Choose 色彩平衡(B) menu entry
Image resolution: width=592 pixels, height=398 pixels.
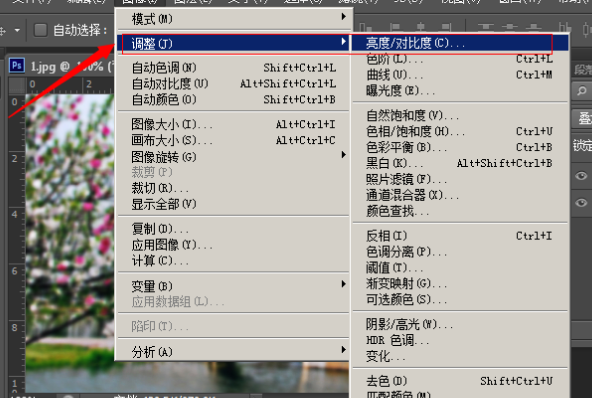(x=460, y=147)
